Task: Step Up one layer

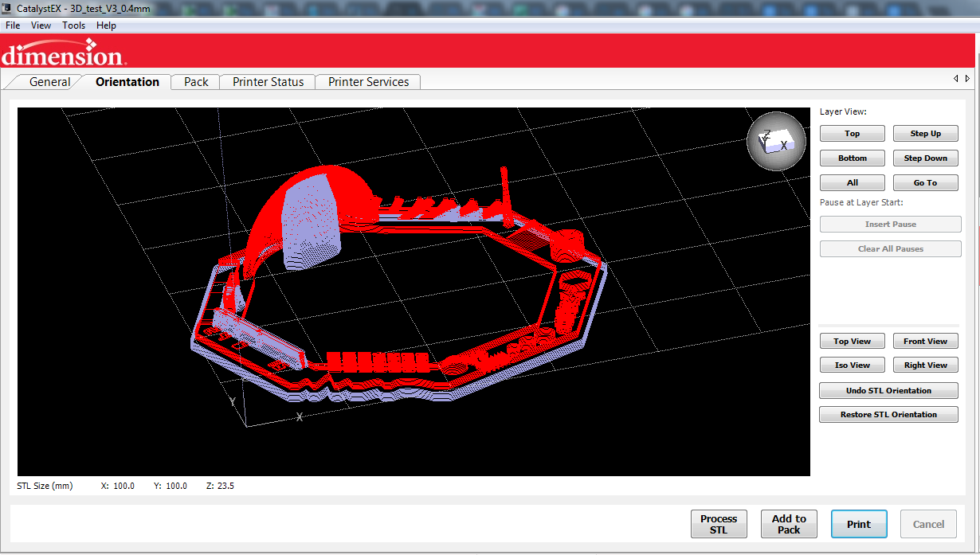Action: pos(926,134)
